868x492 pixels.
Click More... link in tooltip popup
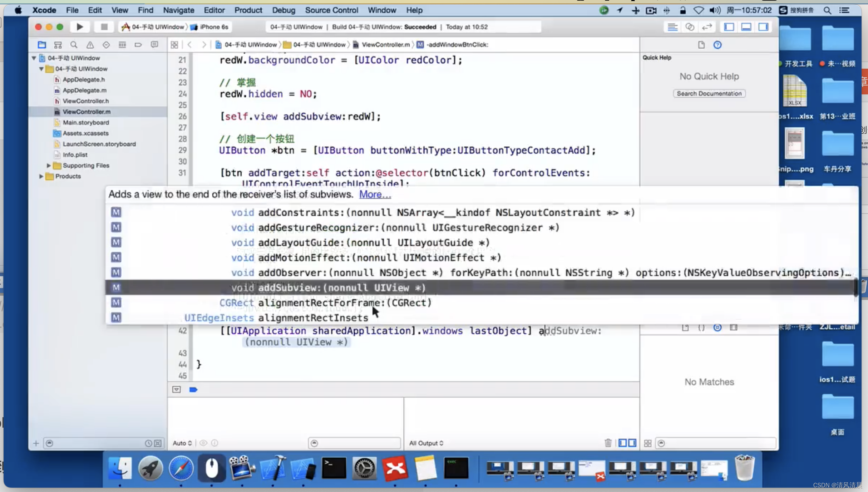click(x=374, y=195)
